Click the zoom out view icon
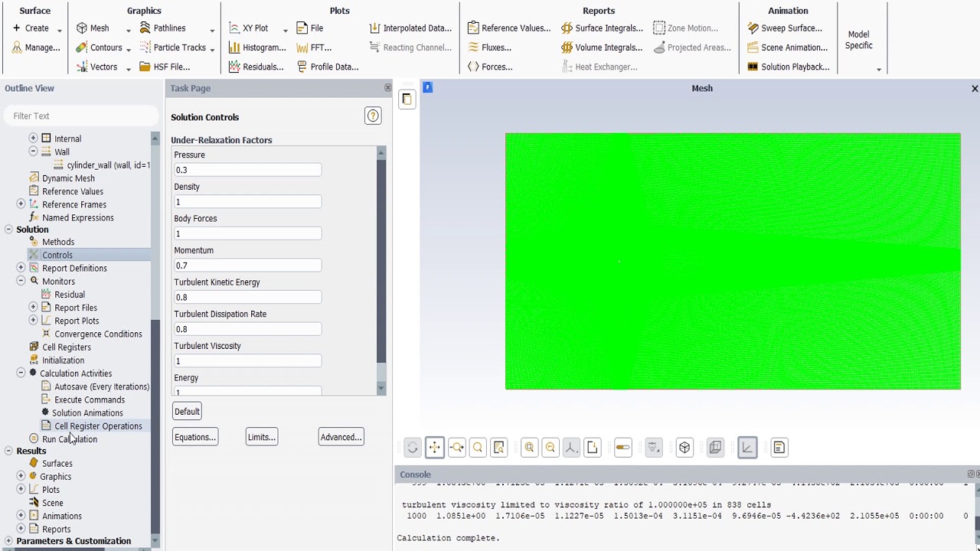980x551 pixels. point(550,448)
